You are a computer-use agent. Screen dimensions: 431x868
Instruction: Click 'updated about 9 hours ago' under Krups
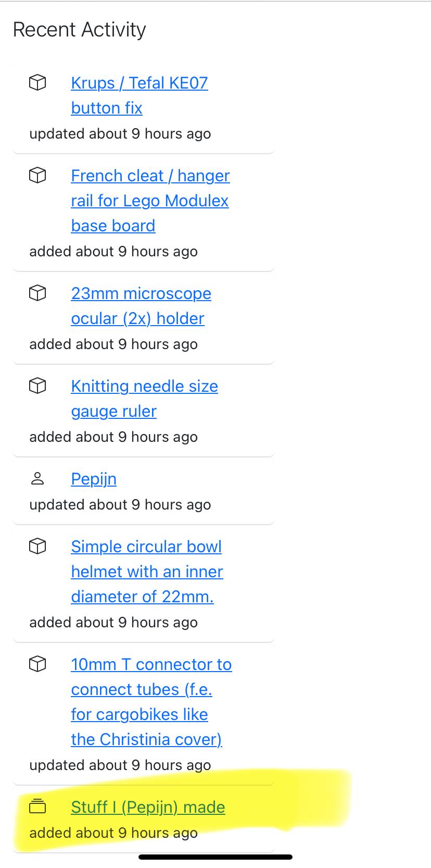tap(120, 134)
